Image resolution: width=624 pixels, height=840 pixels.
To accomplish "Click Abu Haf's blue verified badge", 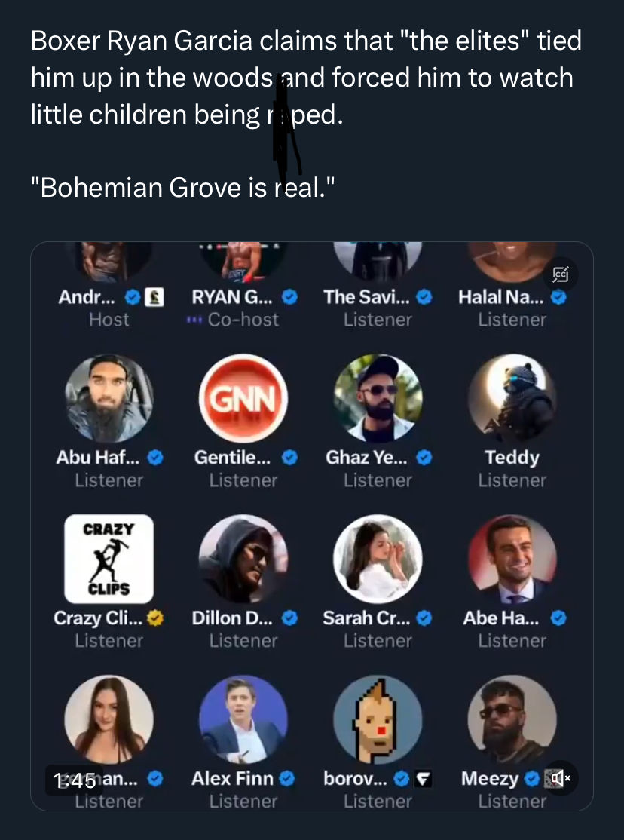I will coord(155,457).
